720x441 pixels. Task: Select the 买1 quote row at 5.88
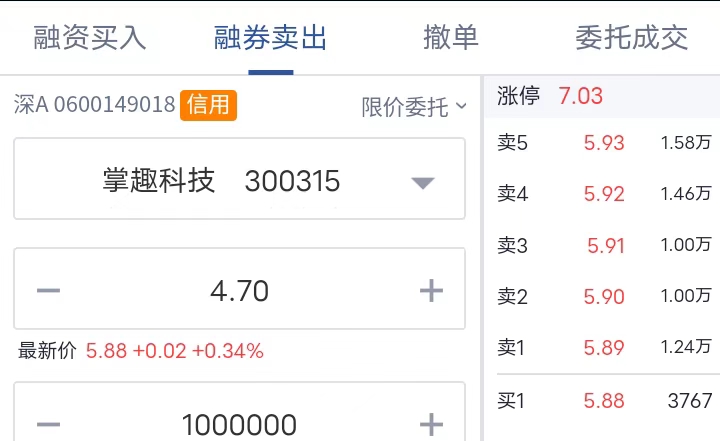pyautogui.click(x=604, y=401)
